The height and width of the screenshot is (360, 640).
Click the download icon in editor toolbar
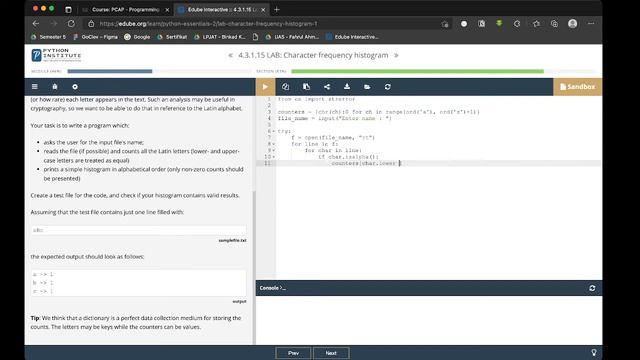point(347,87)
